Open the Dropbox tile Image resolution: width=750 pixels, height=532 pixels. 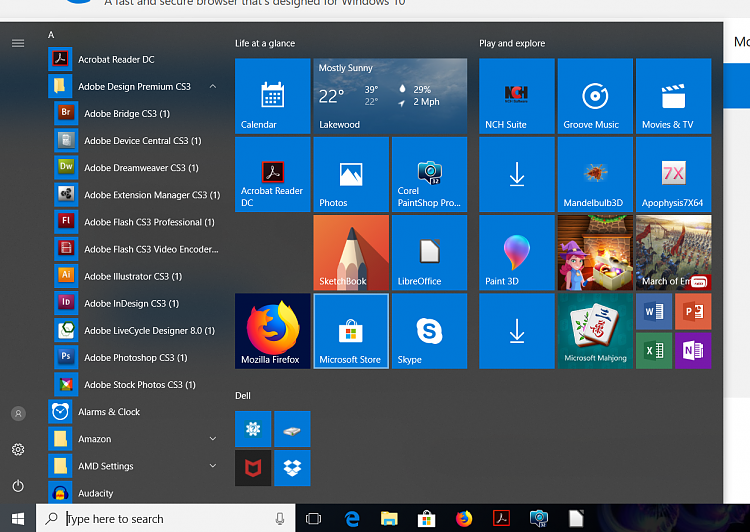click(x=292, y=468)
